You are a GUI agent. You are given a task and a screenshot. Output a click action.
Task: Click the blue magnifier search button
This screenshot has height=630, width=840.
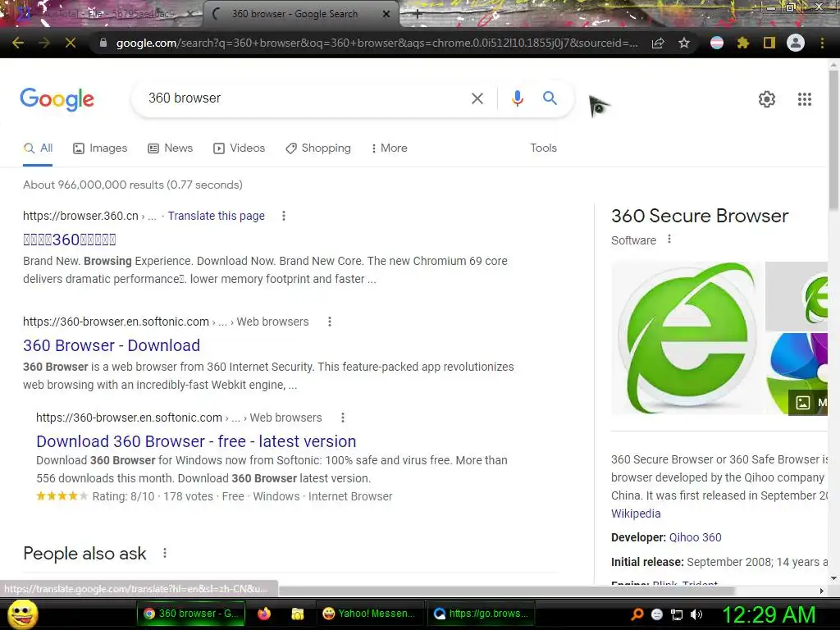tap(550, 98)
